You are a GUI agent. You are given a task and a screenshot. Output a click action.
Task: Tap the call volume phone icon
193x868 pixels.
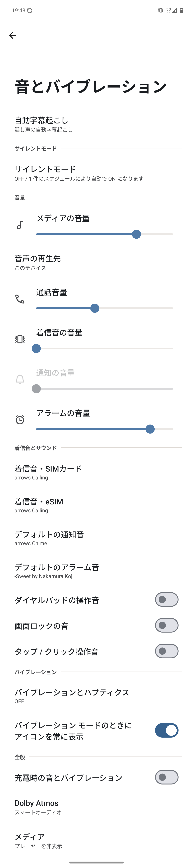click(20, 299)
